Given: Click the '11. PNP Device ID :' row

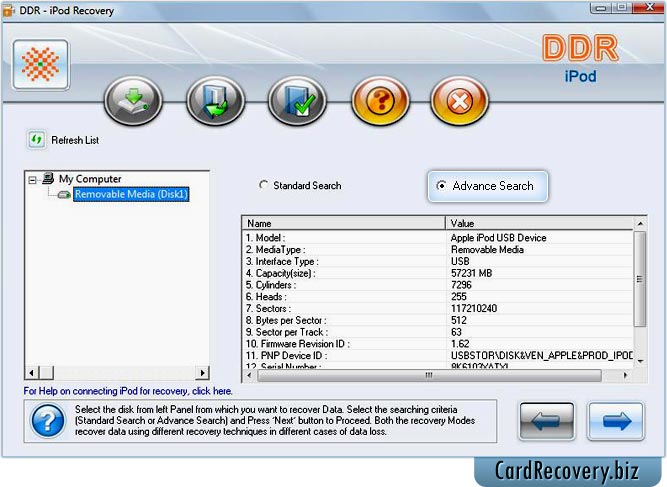Looking at the screenshot, I should pos(438,356).
